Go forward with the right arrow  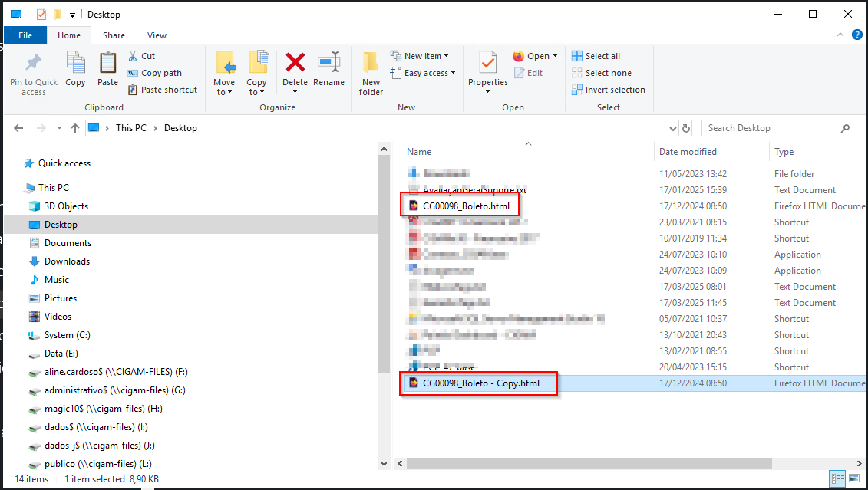click(41, 128)
